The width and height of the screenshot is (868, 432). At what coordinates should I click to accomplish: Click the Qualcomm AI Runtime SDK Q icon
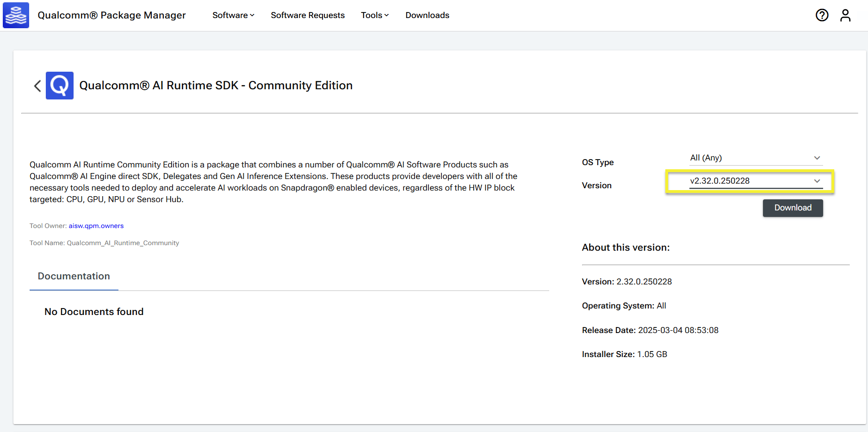pos(60,86)
